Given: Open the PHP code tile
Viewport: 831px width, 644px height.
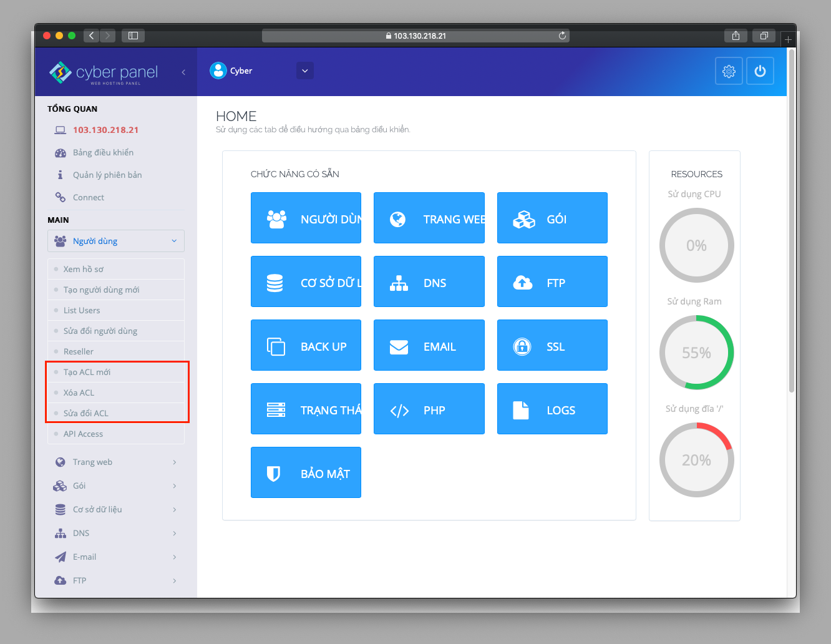Looking at the screenshot, I should click(429, 409).
